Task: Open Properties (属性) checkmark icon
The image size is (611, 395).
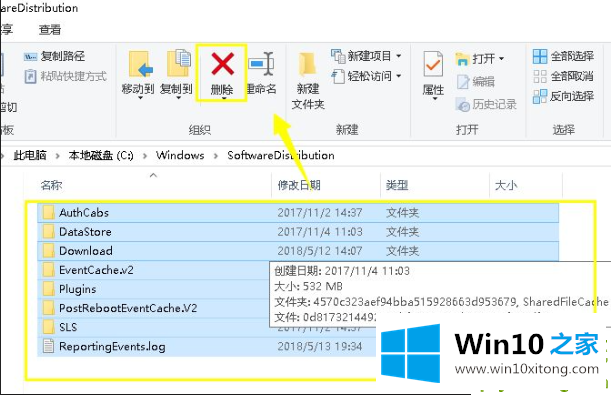Action: (433, 64)
